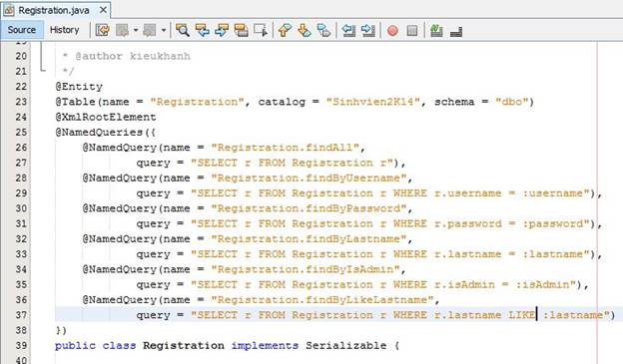Select the Registration.java editor tab
Screen dimensions: 623x364
54,10
